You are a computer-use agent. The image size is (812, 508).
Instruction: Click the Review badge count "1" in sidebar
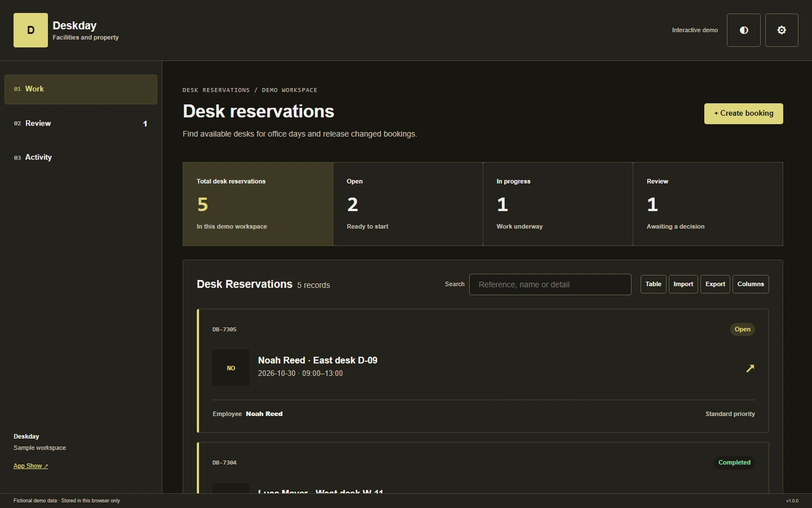point(145,124)
